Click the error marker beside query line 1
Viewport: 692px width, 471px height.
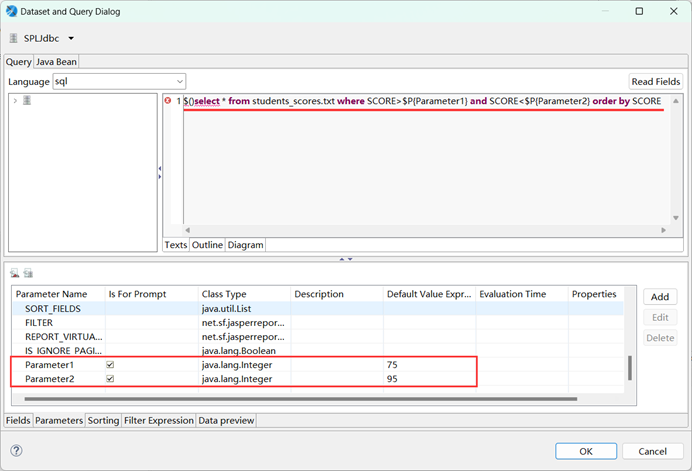(167, 101)
